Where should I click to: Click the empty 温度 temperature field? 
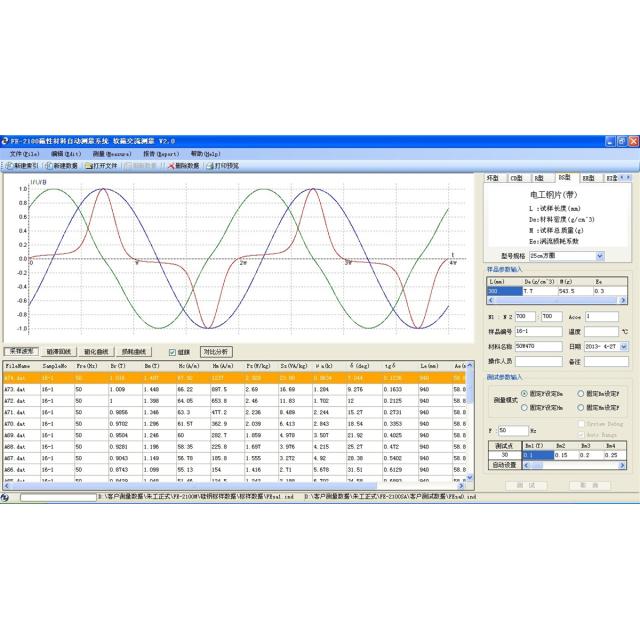click(x=601, y=331)
